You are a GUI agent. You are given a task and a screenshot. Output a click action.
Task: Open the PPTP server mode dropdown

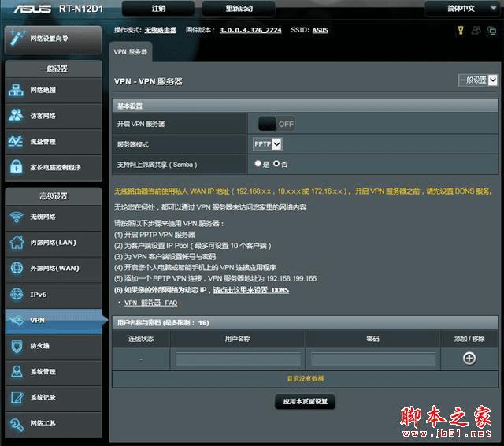click(x=268, y=144)
